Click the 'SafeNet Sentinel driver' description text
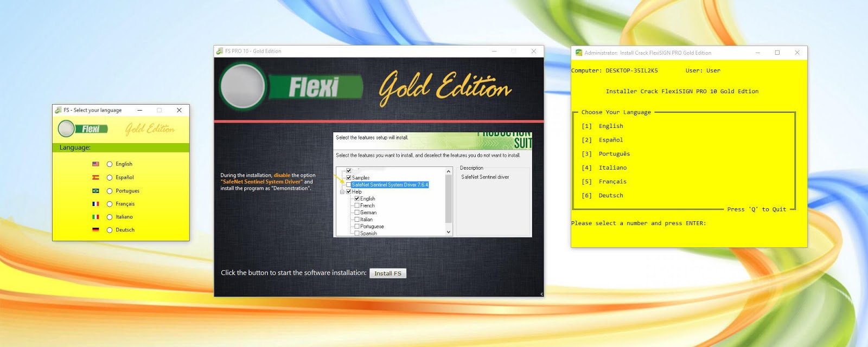 (485, 177)
